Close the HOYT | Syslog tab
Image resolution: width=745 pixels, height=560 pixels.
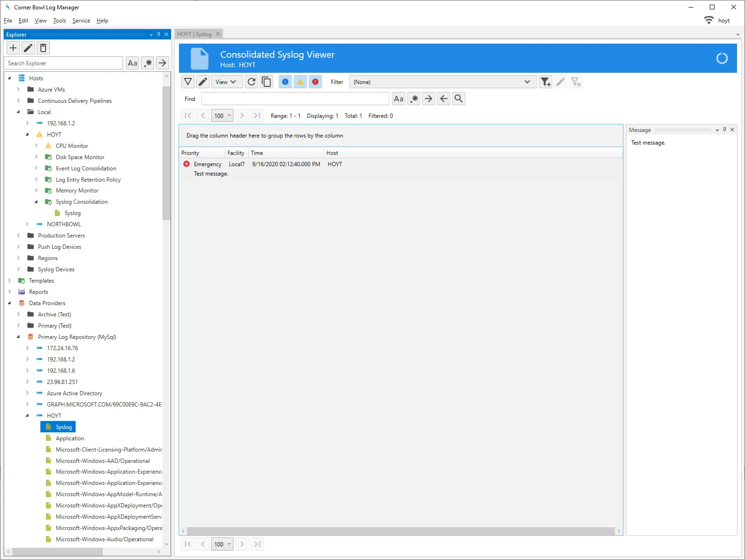(218, 34)
